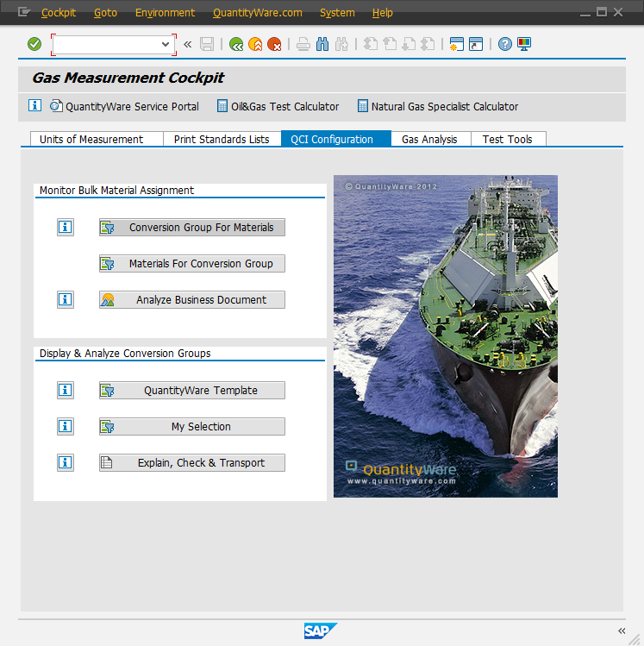
Task: Switch to Gas Analysis tab
Action: tap(431, 139)
